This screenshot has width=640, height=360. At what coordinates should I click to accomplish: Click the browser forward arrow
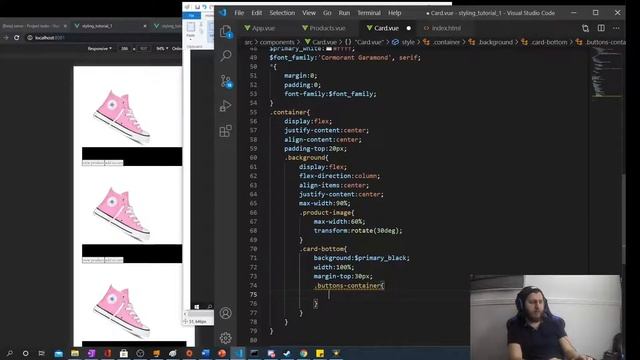click(6, 38)
